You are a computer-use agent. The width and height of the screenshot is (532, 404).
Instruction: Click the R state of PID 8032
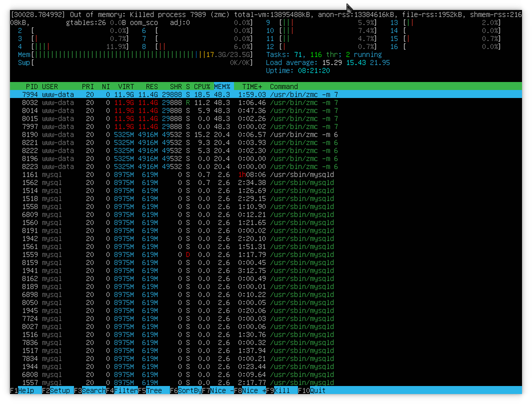click(188, 102)
